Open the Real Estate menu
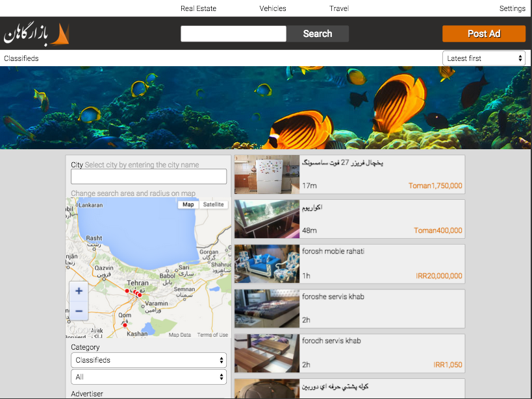Image resolution: width=532 pixels, height=399 pixels. [x=198, y=8]
